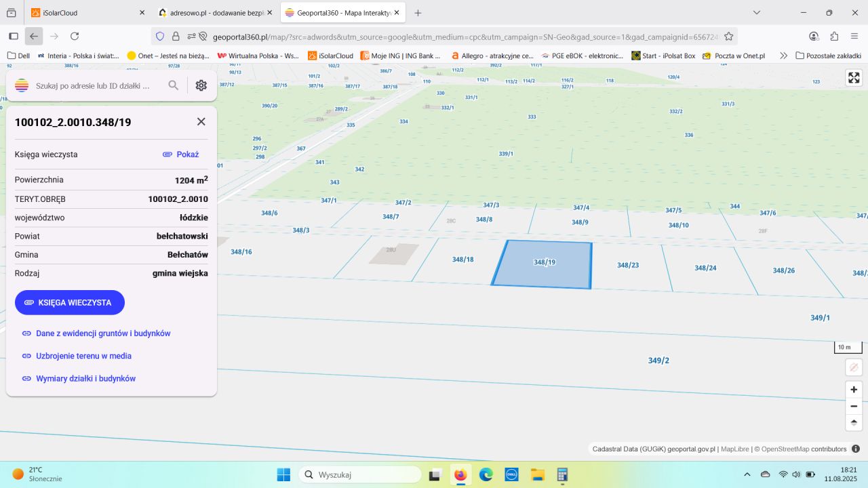Type in the address or parcel search field
Screen dimensions: 868x488
(95, 86)
